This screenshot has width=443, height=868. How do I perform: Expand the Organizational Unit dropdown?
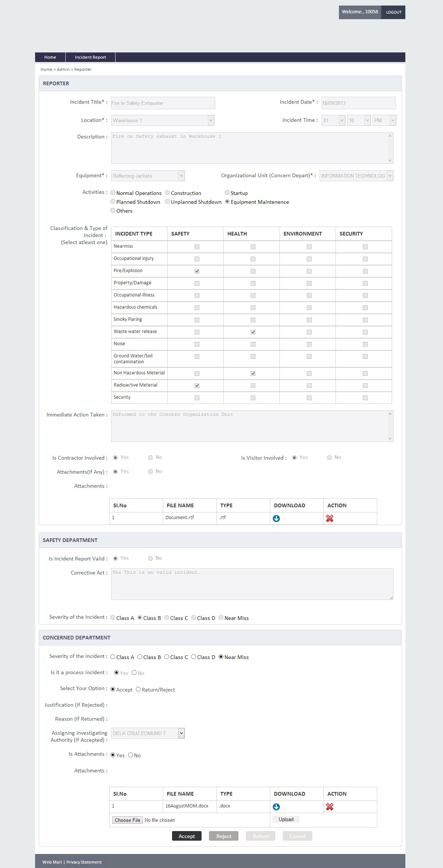coord(357,176)
